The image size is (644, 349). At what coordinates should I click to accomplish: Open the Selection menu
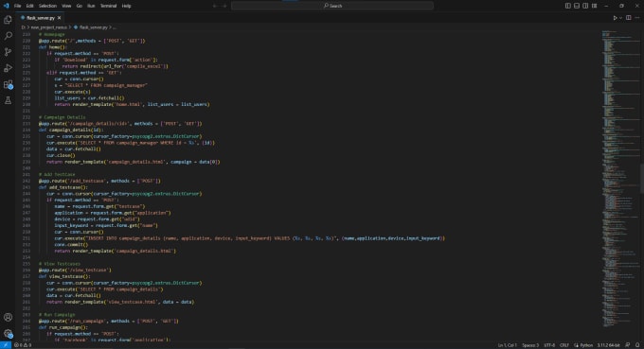[x=47, y=6]
